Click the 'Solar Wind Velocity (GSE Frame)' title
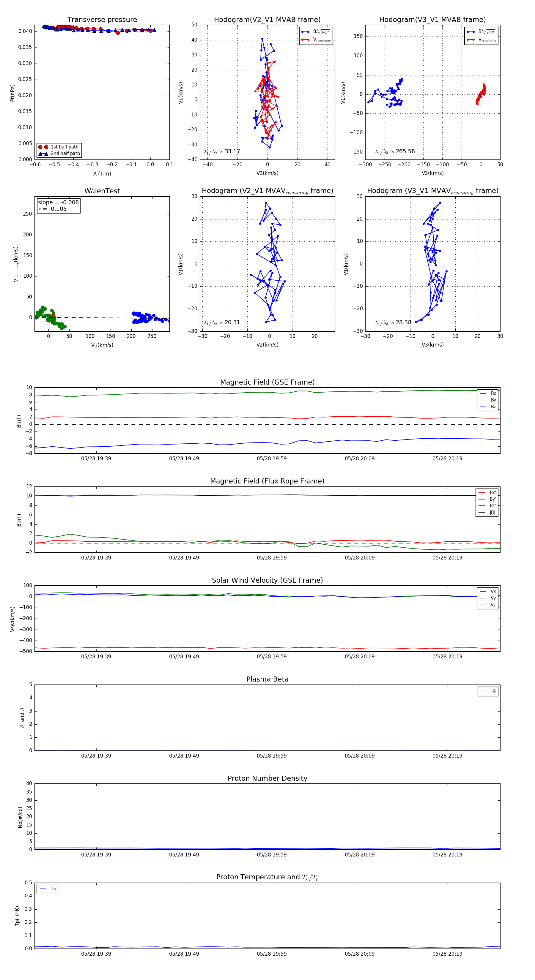The image size is (535, 980). coord(267,580)
